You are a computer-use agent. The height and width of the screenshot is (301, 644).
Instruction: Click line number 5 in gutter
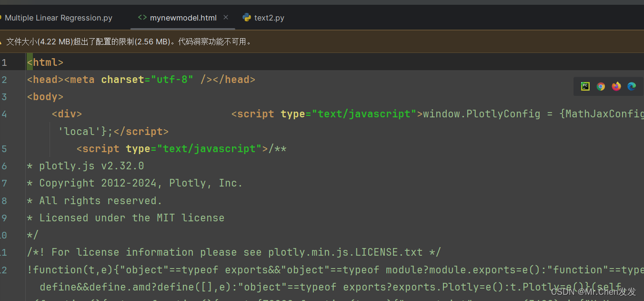point(4,149)
